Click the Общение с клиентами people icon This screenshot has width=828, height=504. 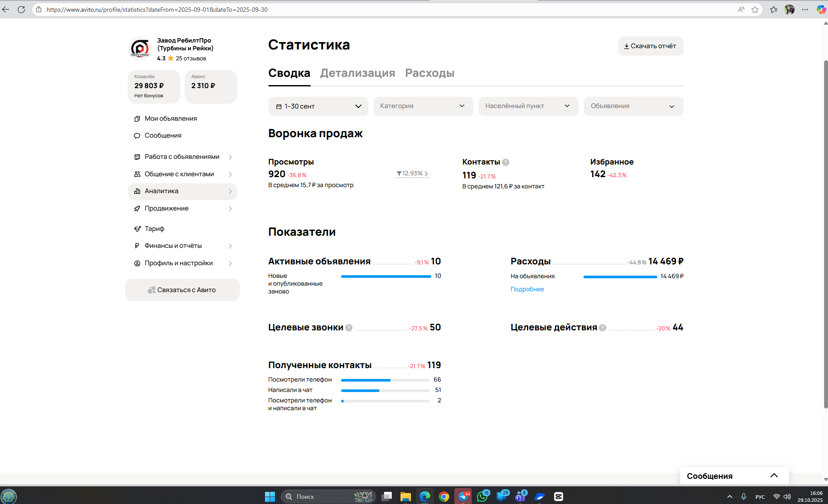coord(137,174)
